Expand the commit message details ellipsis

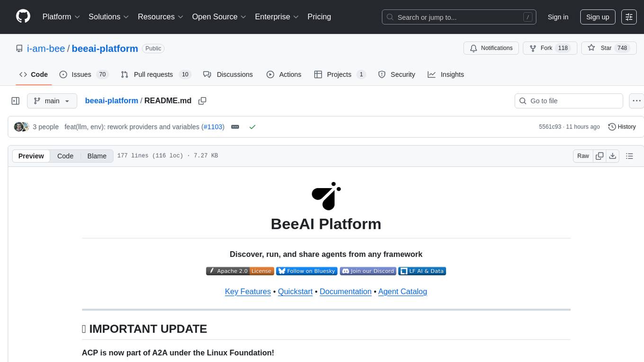pos(235,127)
